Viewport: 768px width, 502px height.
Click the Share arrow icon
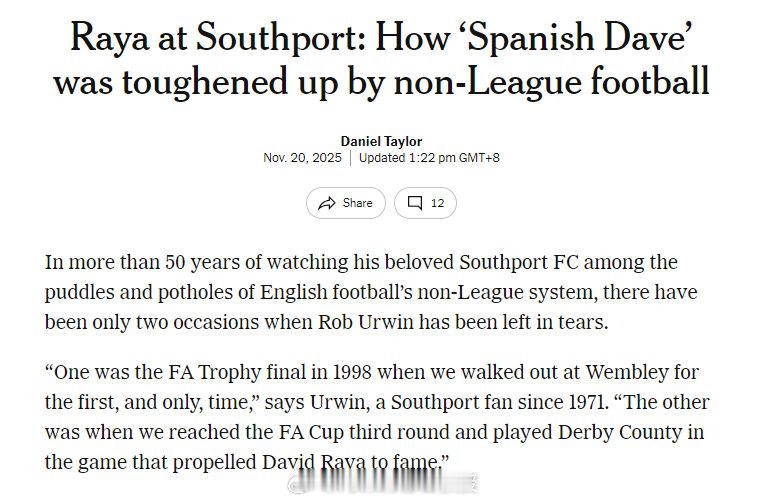click(326, 203)
